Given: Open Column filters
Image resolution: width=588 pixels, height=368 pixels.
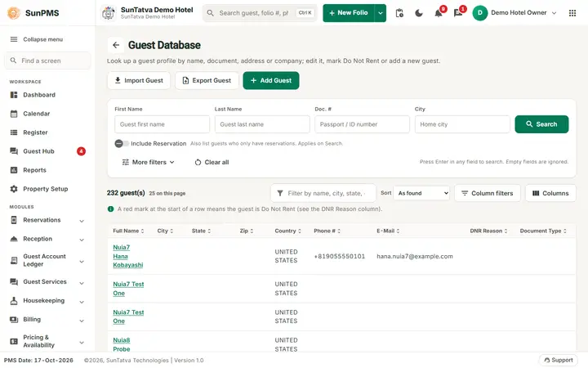Looking at the screenshot, I should pos(487,193).
